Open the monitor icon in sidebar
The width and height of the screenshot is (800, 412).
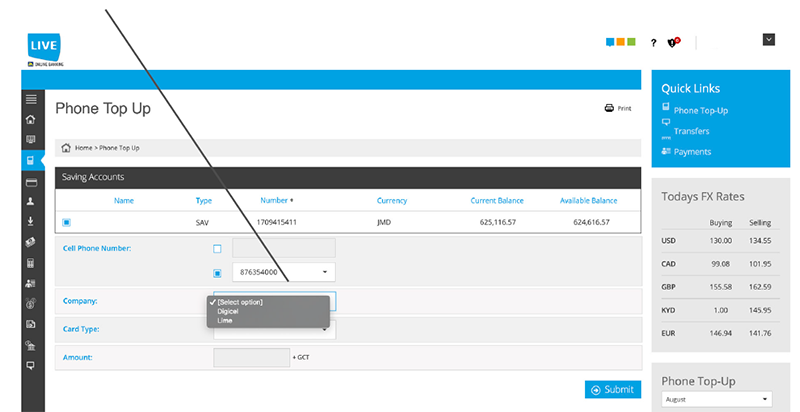pyautogui.click(x=31, y=140)
